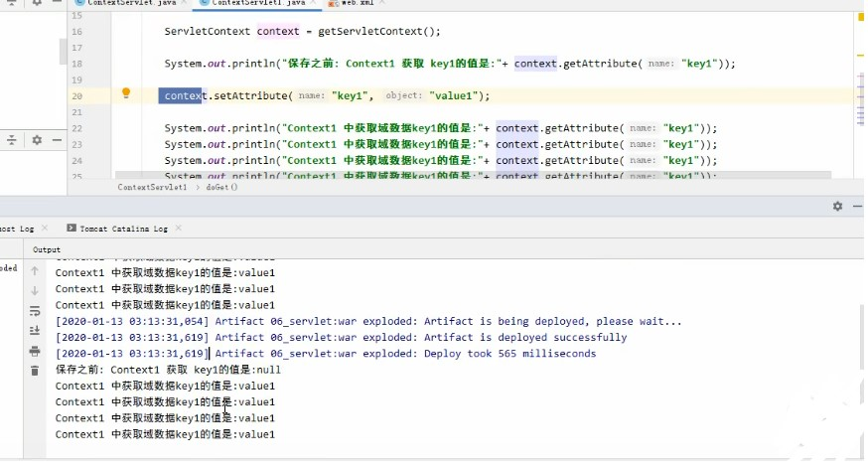Open the web.xml editor tab
Screen dimensions: 868x470
tap(357, 3)
